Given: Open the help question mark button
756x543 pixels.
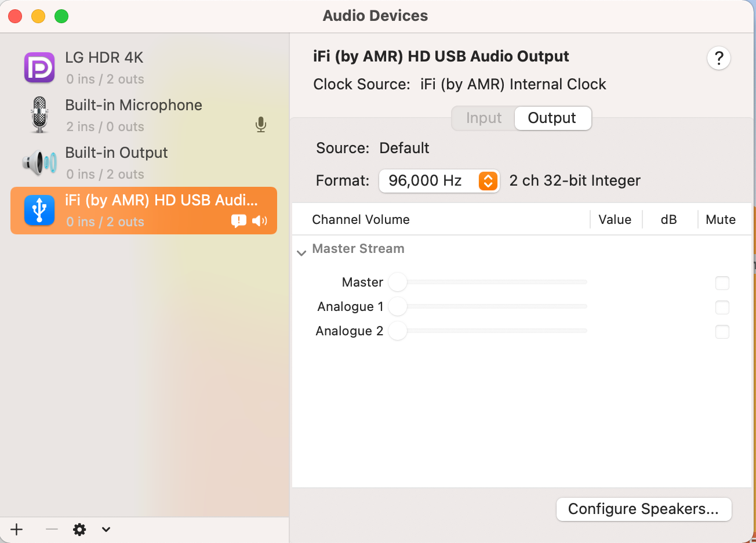Looking at the screenshot, I should [x=719, y=58].
